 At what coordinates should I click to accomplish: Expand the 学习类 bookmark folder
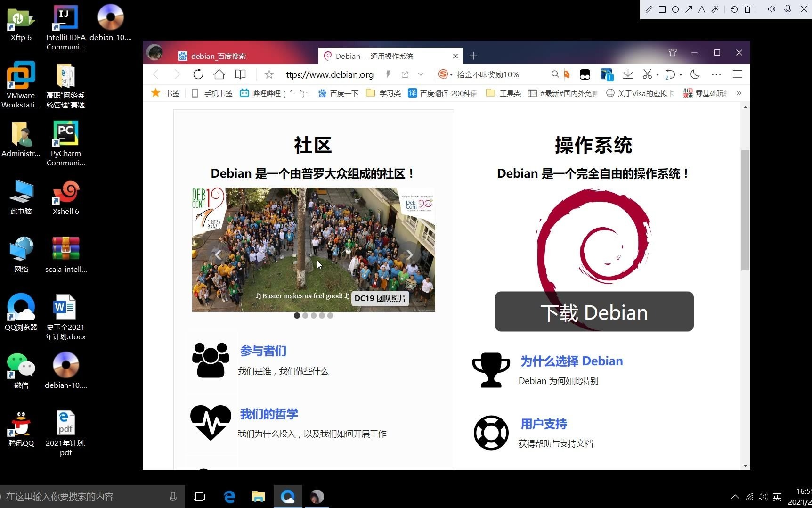pyautogui.click(x=383, y=93)
